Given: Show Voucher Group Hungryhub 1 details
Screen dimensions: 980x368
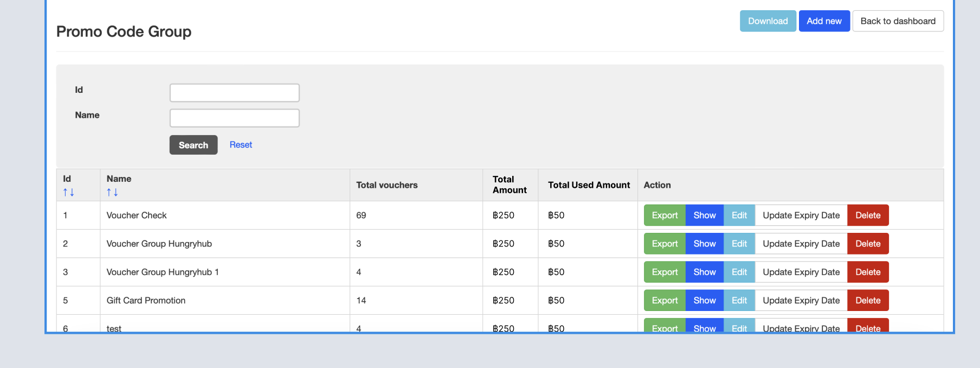Looking at the screenshot, I should (704, 272).
